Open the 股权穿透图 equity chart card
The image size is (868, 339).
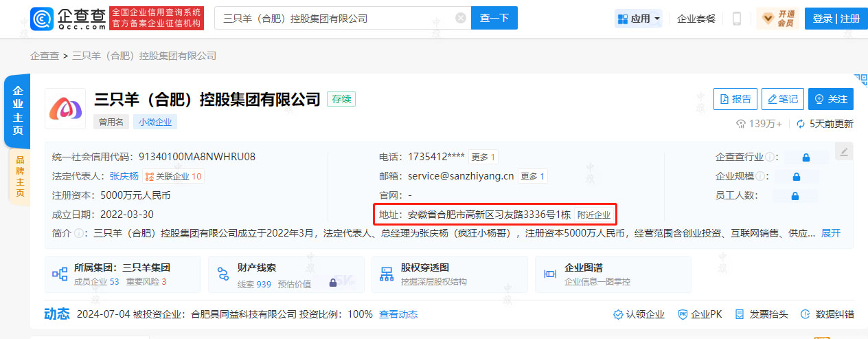tap(449, 274)
